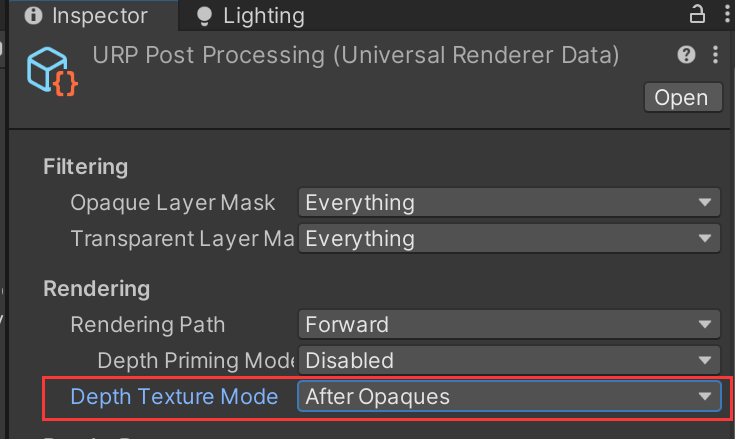
Task: Click the dropdown arrow beside After Opaques
Action: tap(705, 396)
